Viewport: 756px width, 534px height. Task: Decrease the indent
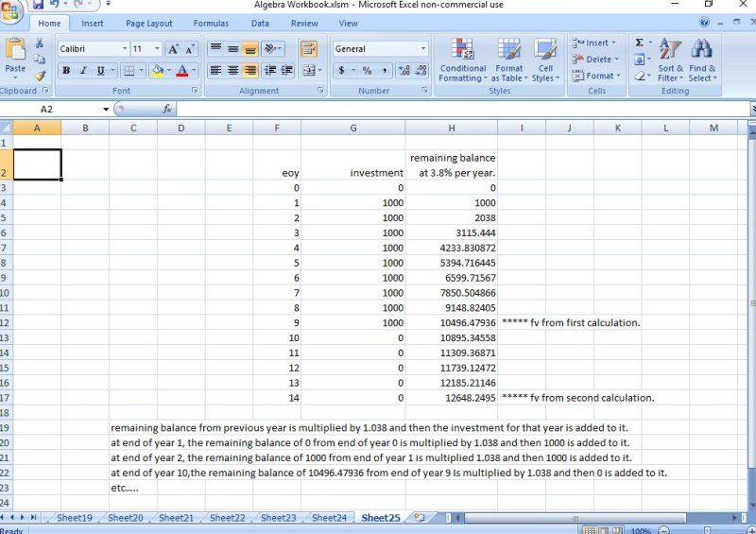pyautogui.click(x=270, y=71)
